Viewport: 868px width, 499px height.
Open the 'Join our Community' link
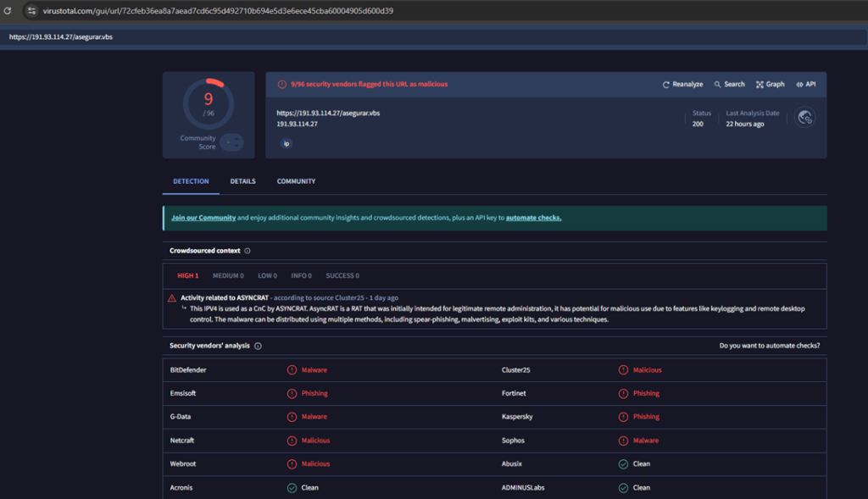203,218
